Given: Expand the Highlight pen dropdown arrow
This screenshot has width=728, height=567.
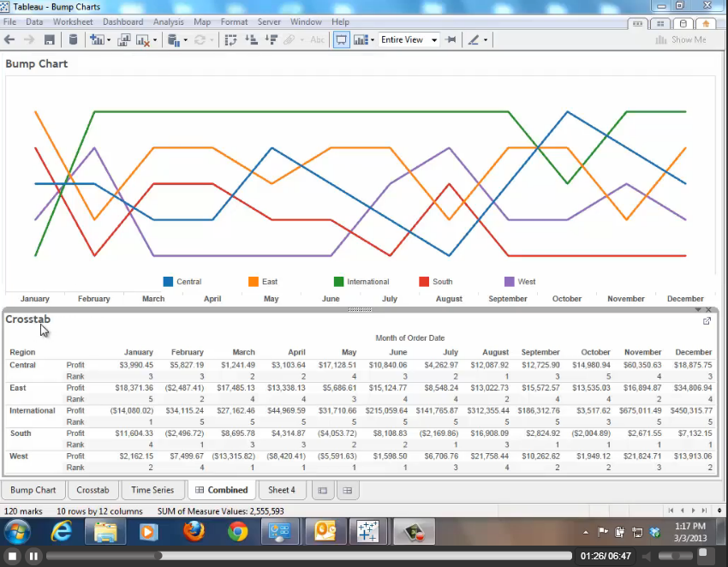Looking at the screenshot, I should pos(486,40).
